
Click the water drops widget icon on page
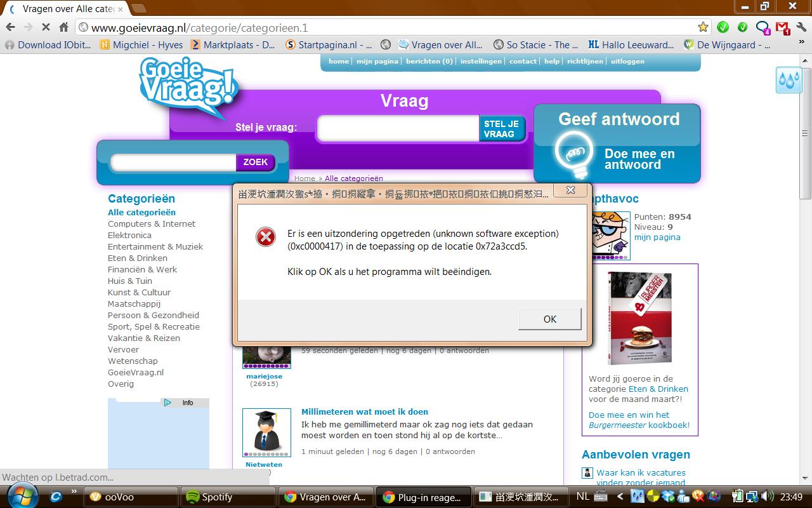(789, 80)
